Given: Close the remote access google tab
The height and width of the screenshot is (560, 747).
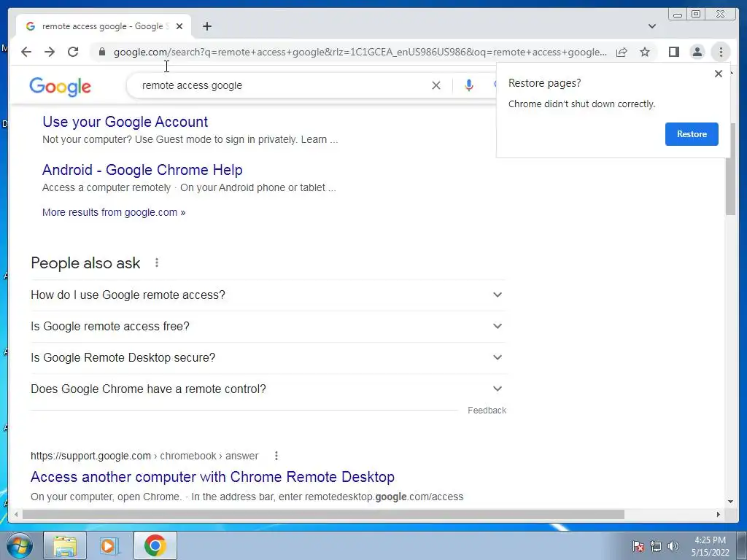Looking at the screenshot, I should coord(179,26).
